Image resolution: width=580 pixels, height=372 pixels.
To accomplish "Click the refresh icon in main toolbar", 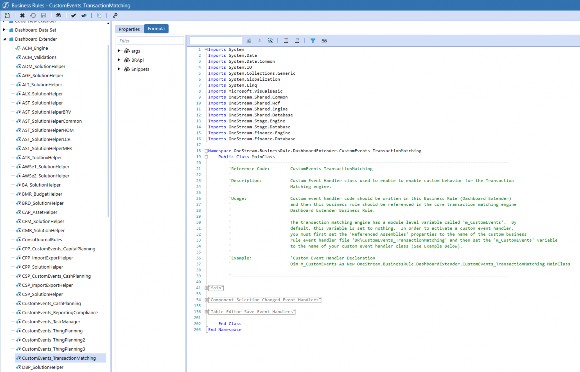I will (x=33, y=16).
